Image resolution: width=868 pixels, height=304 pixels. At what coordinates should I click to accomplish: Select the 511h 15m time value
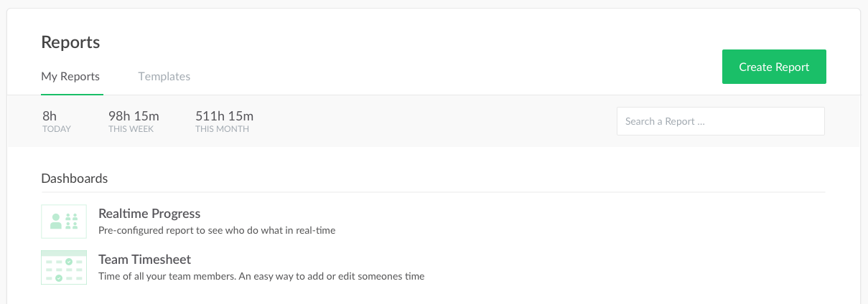pyautogui.click(x=224, y=116)
